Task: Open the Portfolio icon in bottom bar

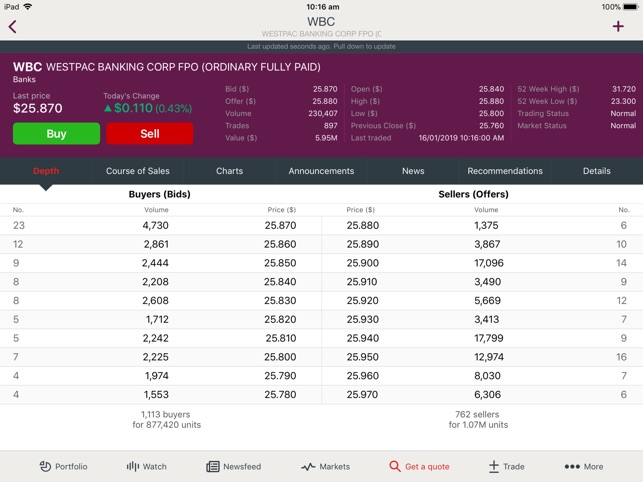Action: (45, 466)
